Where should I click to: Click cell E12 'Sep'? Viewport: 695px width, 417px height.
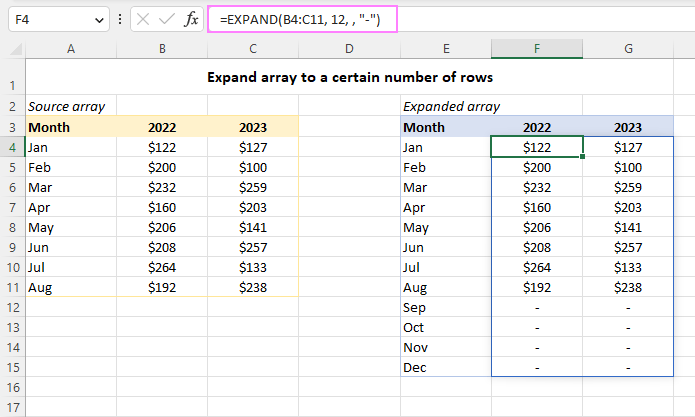click(446, 307)
